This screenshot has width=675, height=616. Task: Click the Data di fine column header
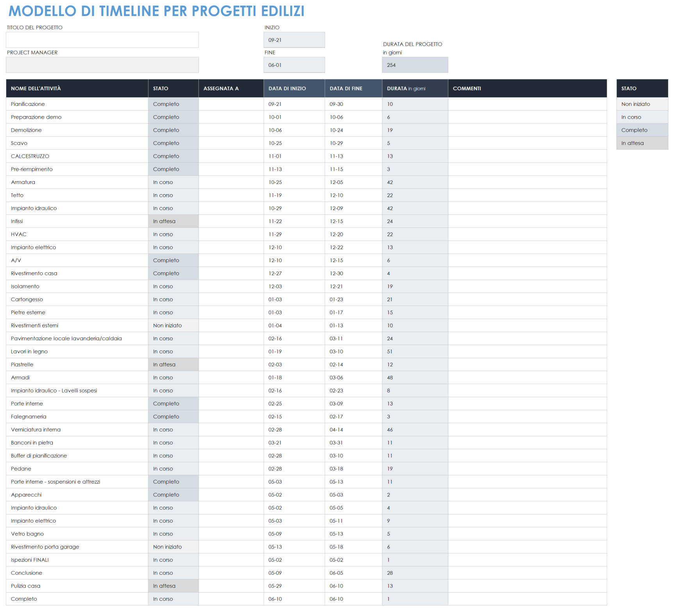(353, 88)
